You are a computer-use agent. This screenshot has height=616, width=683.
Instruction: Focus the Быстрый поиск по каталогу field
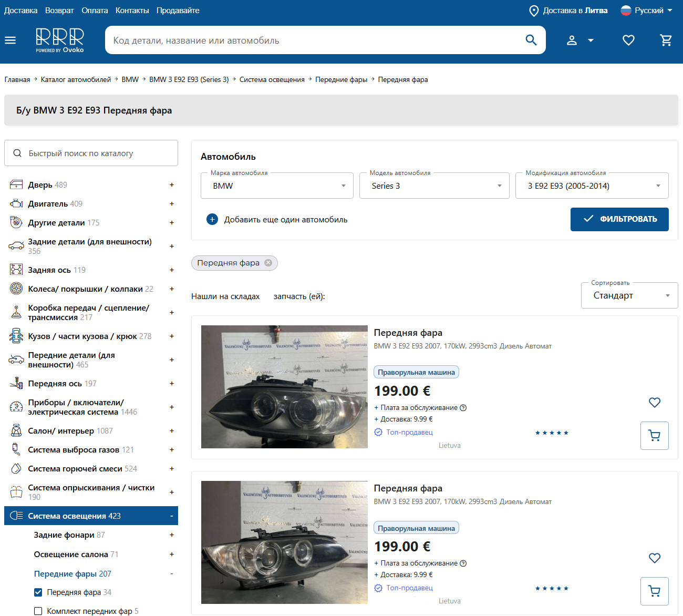point(91,153)
